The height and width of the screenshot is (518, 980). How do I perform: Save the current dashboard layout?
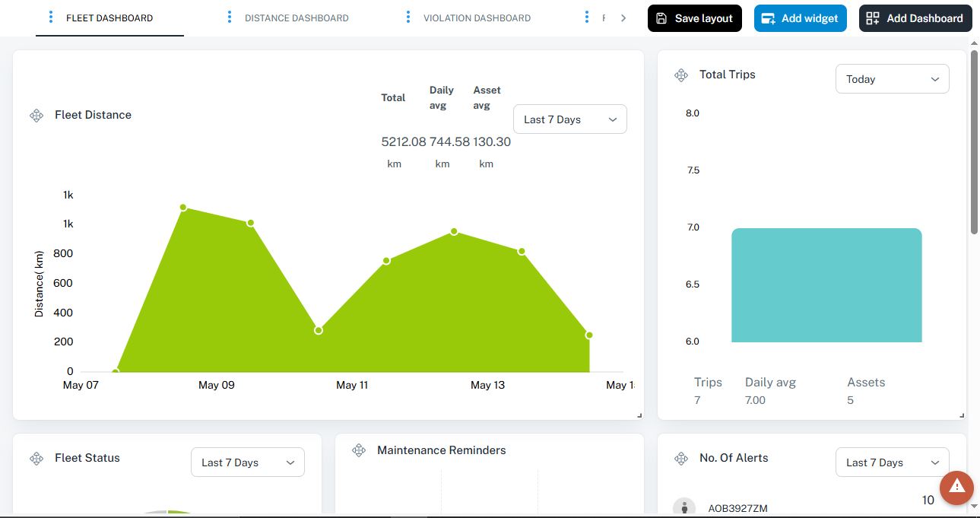coord(694,17)
